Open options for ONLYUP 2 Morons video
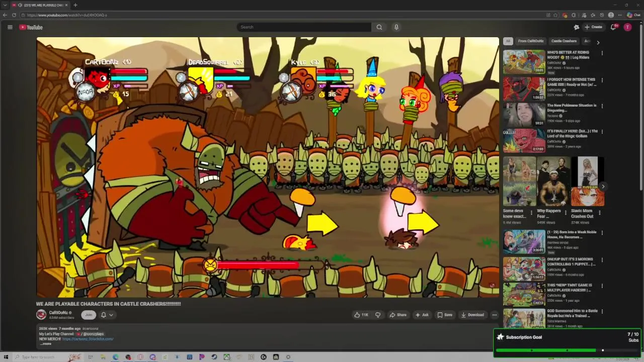644x362 pixels. tap(602, 260)
